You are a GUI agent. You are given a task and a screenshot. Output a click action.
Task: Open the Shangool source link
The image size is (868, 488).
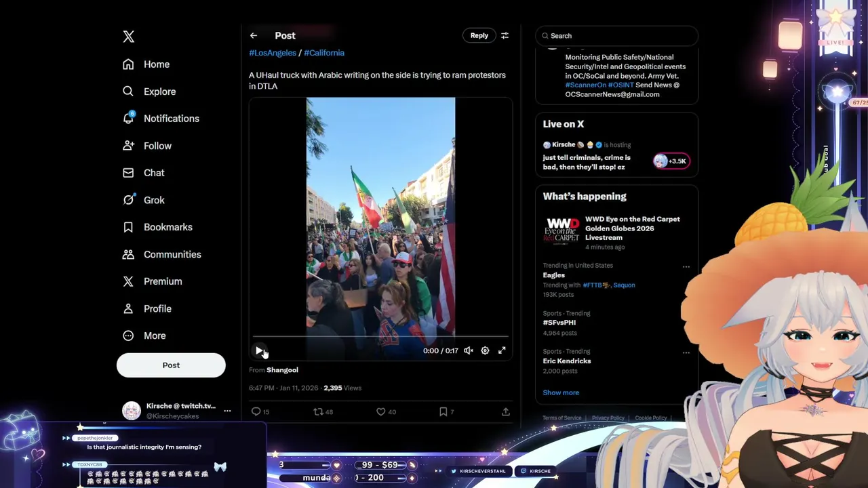click(282, 370)
